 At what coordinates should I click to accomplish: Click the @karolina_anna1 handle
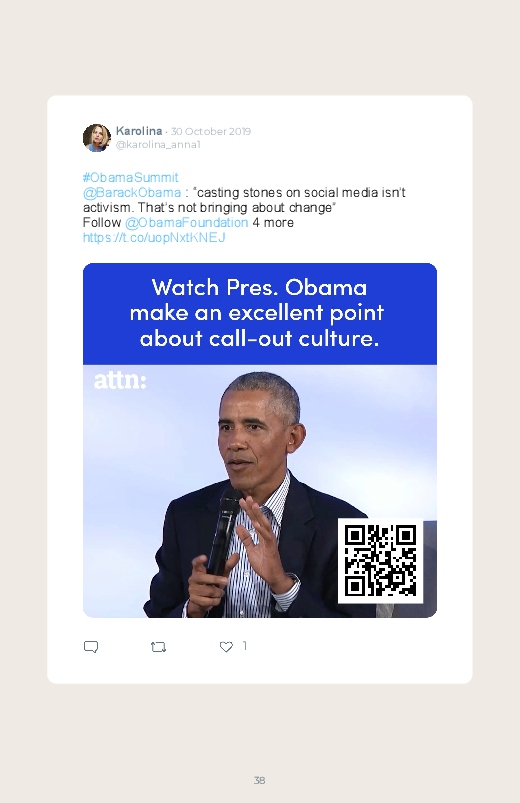pyautogui.click(x=158, y=144)
